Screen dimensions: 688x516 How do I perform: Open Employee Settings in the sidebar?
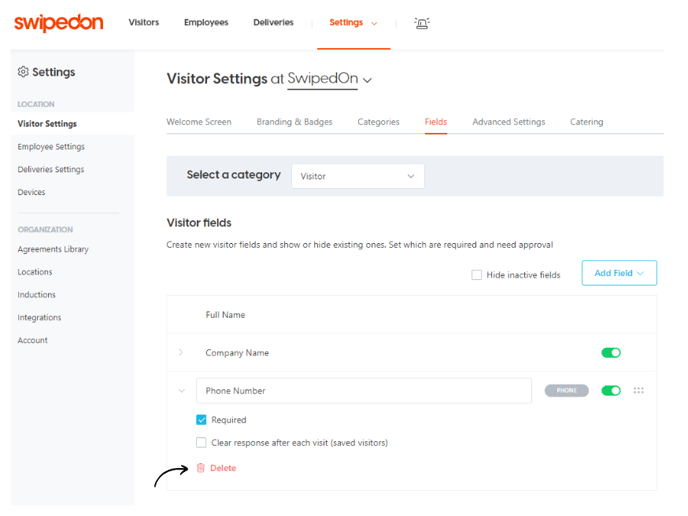[51, 147]
